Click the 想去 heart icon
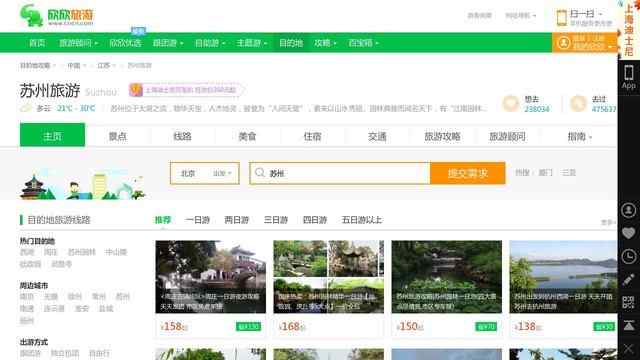 [511, 104]
